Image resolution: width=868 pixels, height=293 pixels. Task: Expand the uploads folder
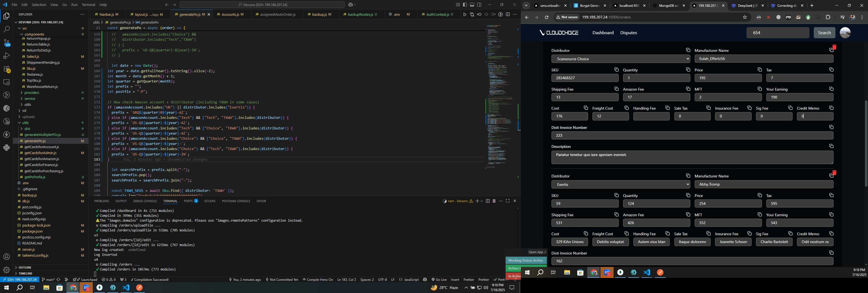click(29, 117)
